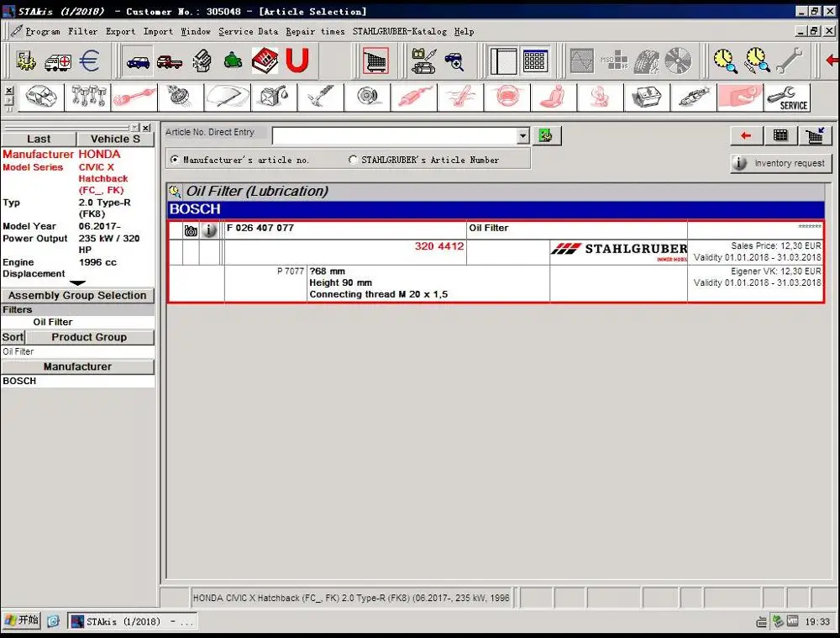Image resolution: width=840 pixels, height=638 pixels.
Task: Open the steering wheel assembly group
Action: (507, 98)
